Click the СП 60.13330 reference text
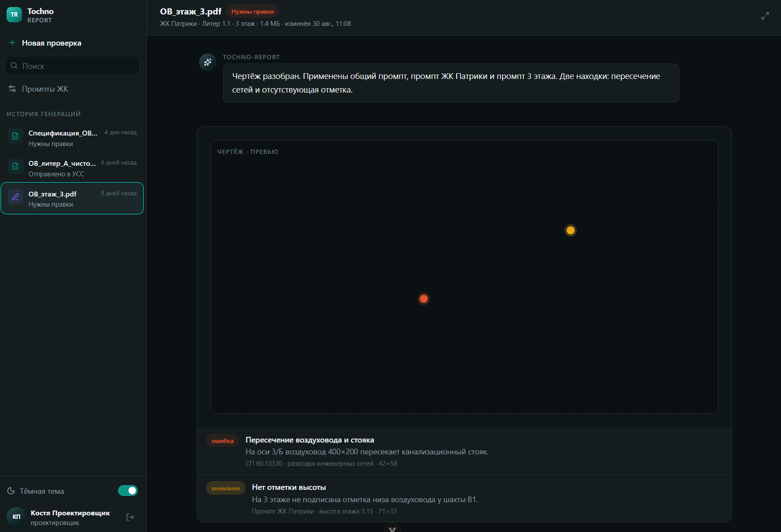This screenshot has width=781, height=532. click(x=321, y=464)
